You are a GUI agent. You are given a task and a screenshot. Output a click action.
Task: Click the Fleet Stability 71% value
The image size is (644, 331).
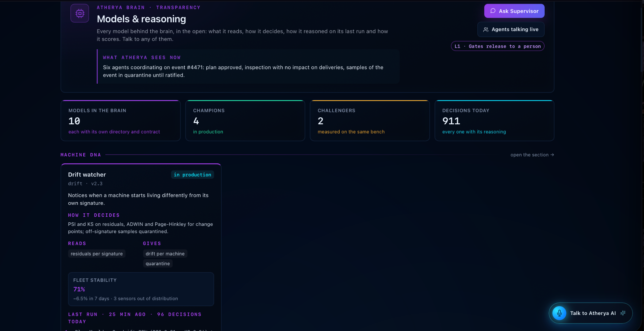[79, 289]
